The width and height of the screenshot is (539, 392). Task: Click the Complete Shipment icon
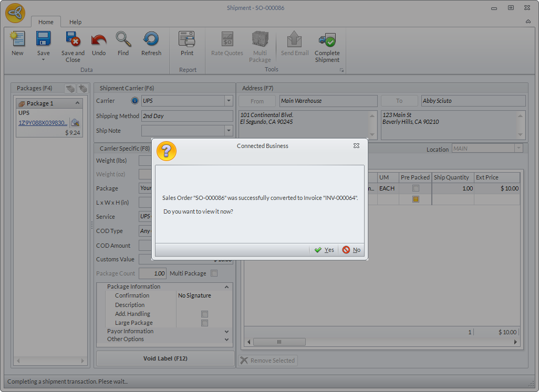pos(327,39)
